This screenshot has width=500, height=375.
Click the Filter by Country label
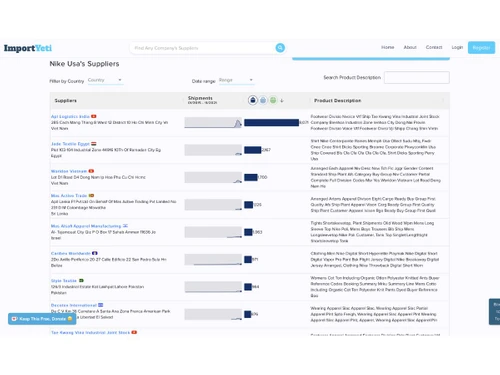coord(67,81)
